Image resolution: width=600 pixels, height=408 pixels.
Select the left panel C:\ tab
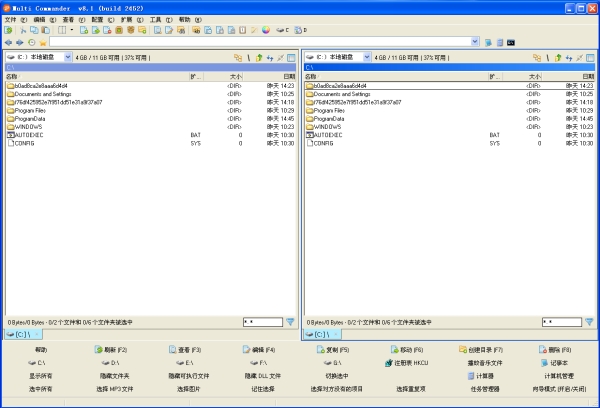click(22, 334)
